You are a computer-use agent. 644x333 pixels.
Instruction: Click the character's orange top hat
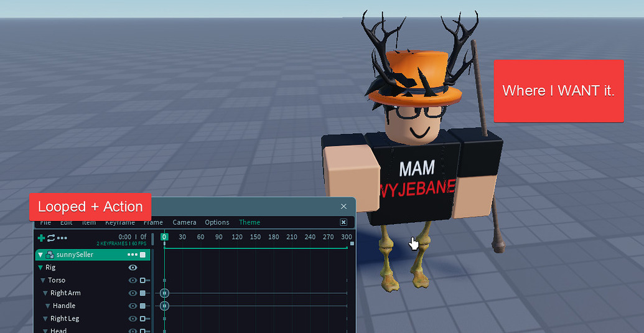tap(416, 78)
